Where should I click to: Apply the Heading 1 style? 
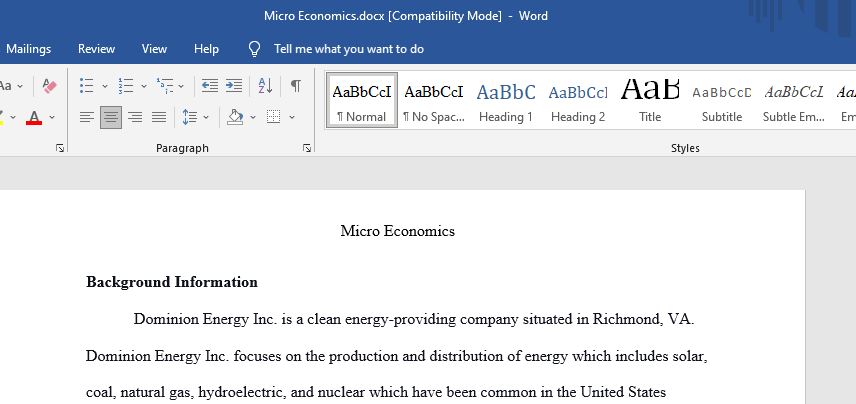(x=506, y=100)
